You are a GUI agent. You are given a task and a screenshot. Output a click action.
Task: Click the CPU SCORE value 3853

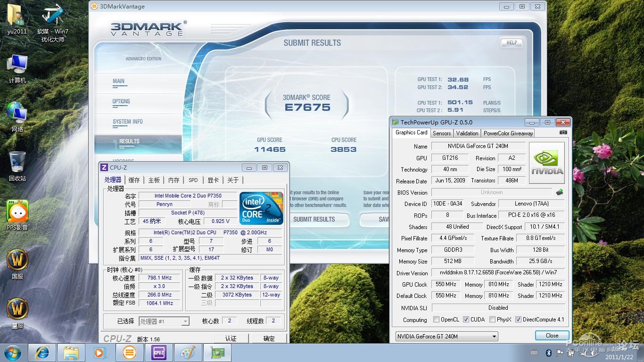point(344,149)
